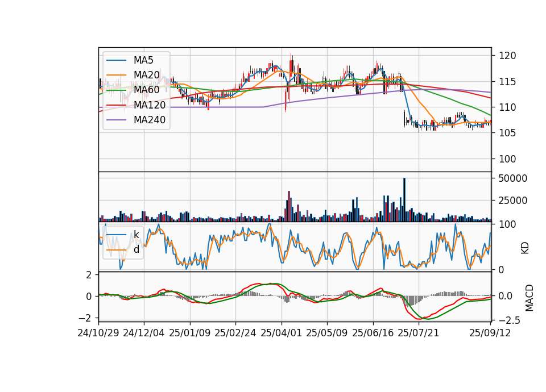
Task: Click the -2 MACD left axis label
Action: (85, 319)
